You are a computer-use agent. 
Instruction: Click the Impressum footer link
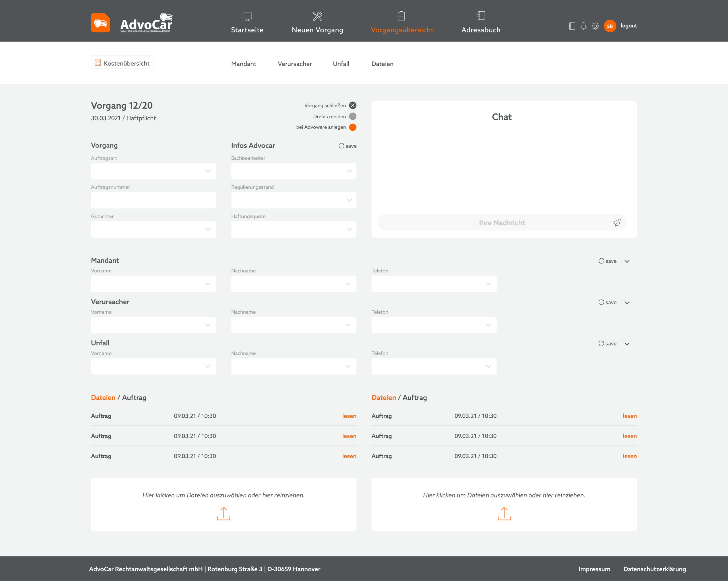click(594, 569)
